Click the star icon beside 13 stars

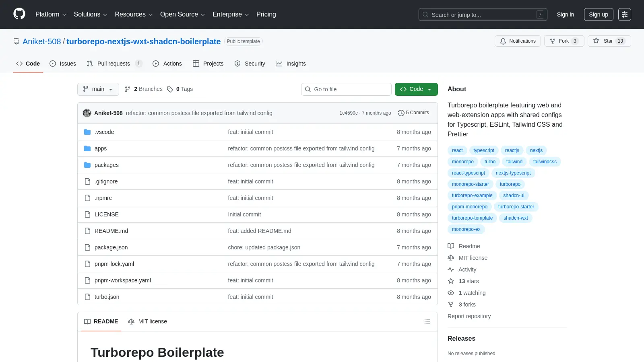click(451, 281)
